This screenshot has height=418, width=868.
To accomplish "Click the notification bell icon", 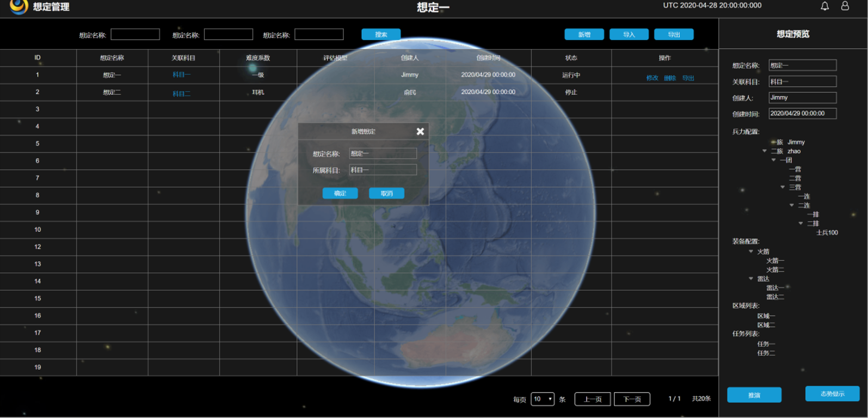I will click(x=824, y=6).
